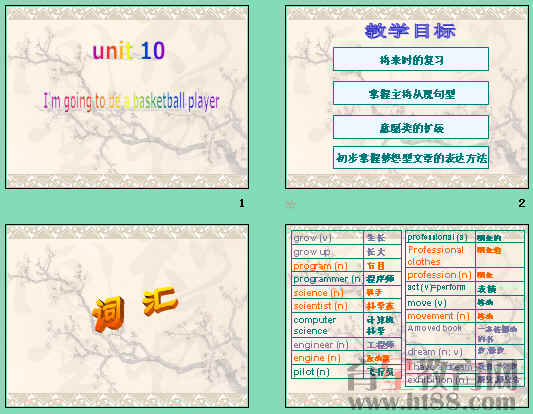Image resolution: width=533 pixels, height=414 pixels.
Task: Click the 'program (n)' table cell
Action: pyautogui.click(x=328, y=266)
